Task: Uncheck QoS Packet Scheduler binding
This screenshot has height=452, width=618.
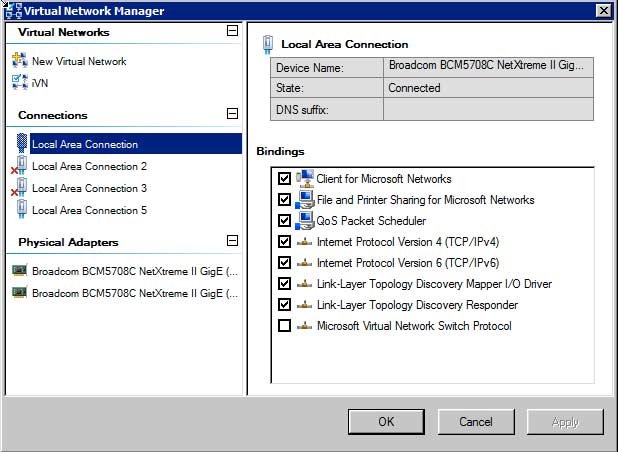Action: 284,220
